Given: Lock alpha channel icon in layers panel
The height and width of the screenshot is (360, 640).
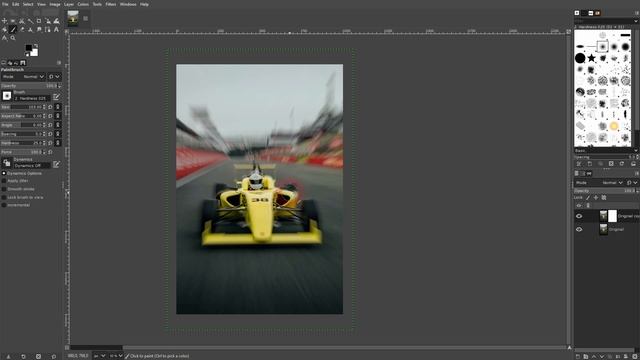Looking at the screenshot, I should coord(604,198).
